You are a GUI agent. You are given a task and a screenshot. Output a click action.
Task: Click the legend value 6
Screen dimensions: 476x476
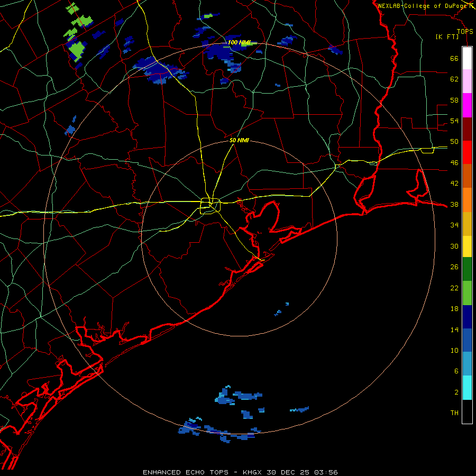pos(456,371)
